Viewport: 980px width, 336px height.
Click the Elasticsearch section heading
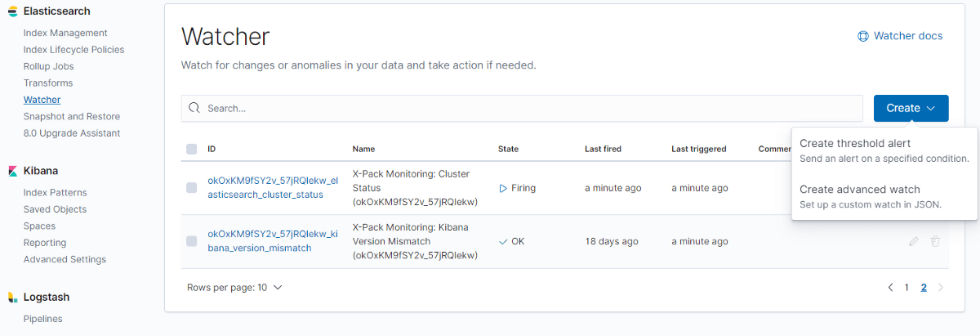56,11
